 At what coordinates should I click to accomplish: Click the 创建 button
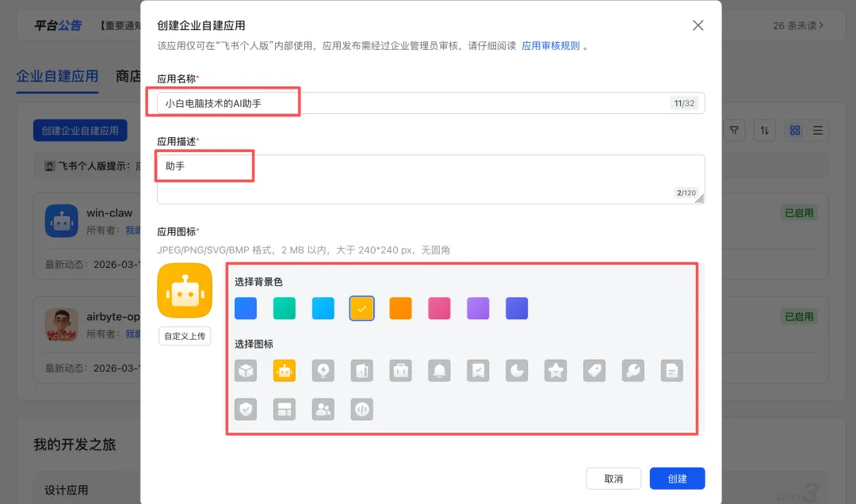(x=677, y=479)
